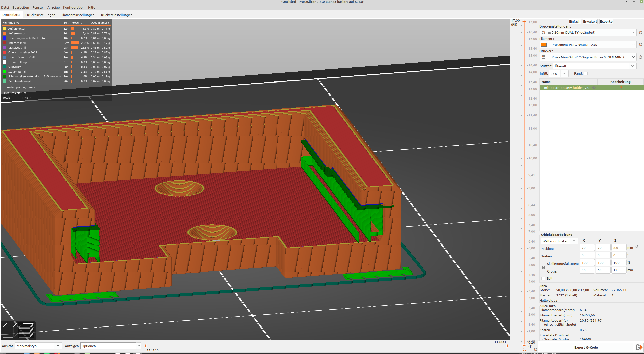This screenshot has width=644, height=354.
Task: Click the horizontal moves slider left thumb
Action: [146, 346]
